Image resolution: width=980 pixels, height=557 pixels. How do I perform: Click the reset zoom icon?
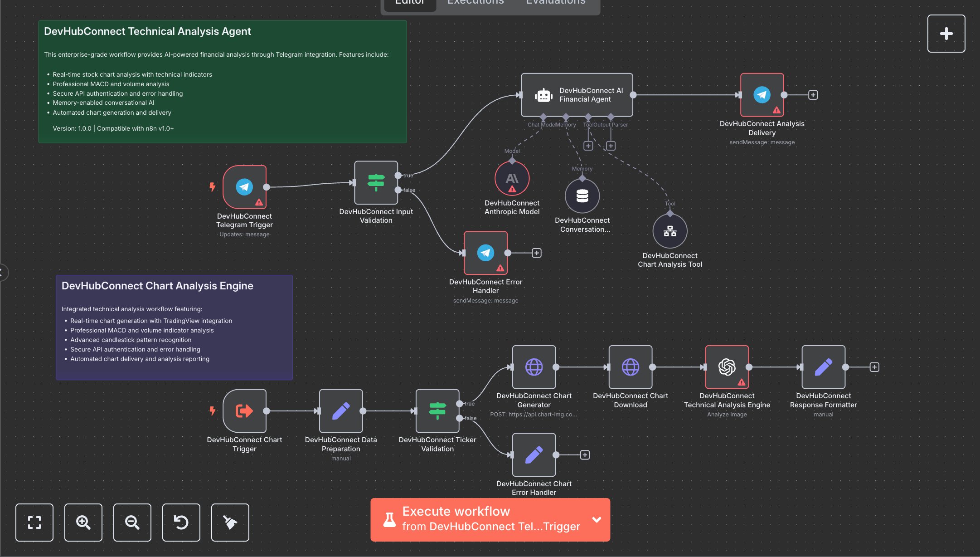click(181, 523)
